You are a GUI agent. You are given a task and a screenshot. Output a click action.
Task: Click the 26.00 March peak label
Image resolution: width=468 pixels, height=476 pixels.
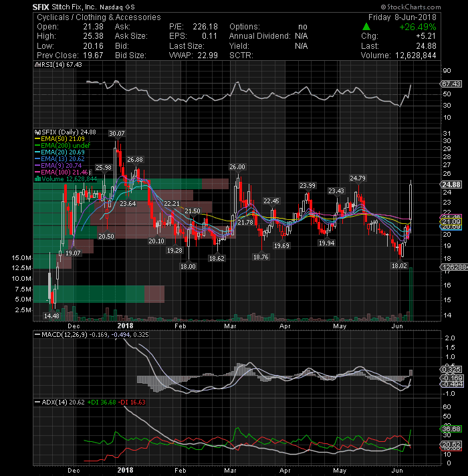point(237,167)
